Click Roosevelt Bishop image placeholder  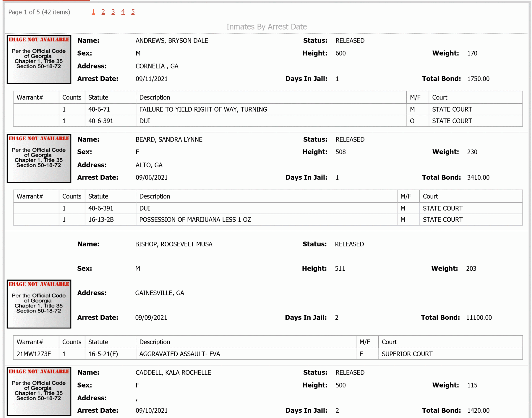pyautogui.click(x=39, y=304)
